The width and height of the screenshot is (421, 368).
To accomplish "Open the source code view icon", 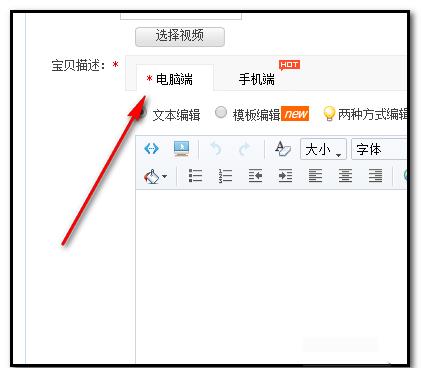I will point(151,148).
